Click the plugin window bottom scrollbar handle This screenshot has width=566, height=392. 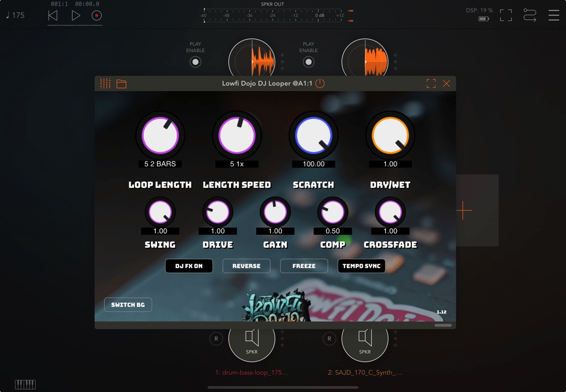point(443,325)
